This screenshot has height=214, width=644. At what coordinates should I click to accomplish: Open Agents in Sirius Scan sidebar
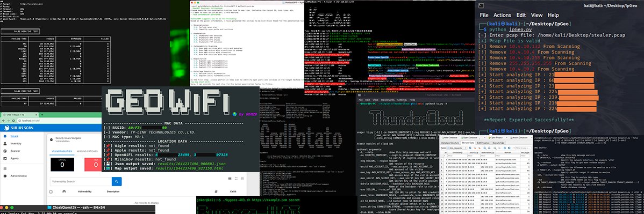(x=15, y=158)
